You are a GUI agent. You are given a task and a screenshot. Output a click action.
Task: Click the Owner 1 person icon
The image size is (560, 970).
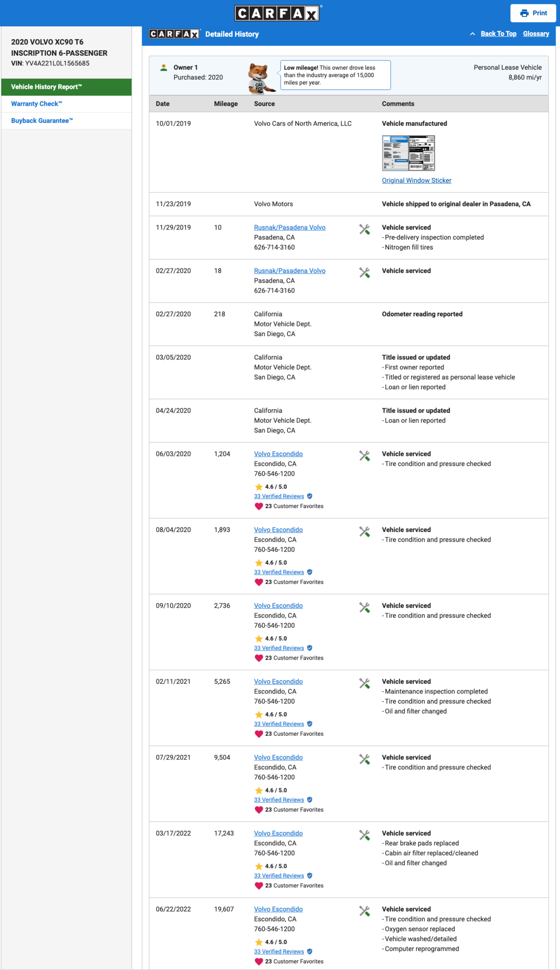pos(163,67)
